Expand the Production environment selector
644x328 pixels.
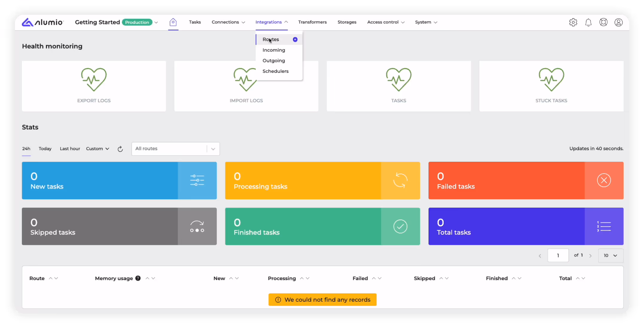[156, 22]
